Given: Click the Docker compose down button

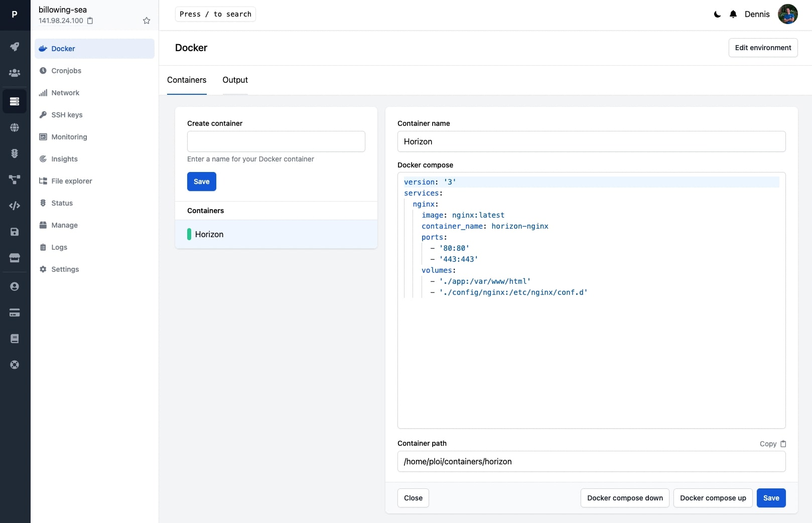Looking at the screenshot, I should pos(625,498).
